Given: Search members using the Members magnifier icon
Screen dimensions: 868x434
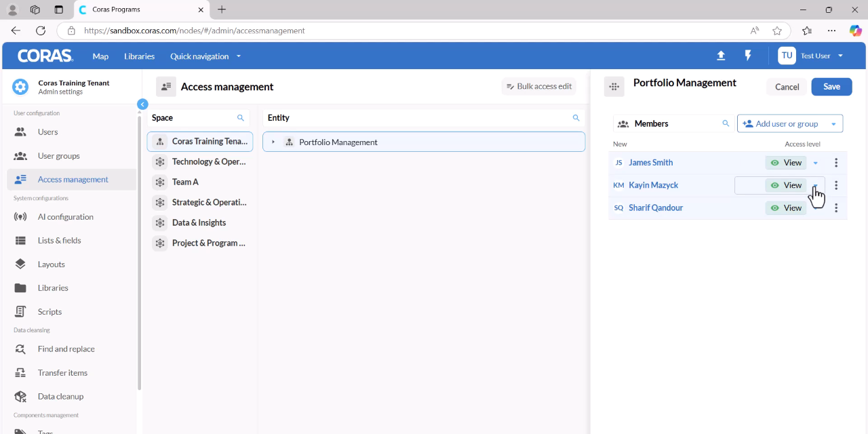Looking at the screenshot, I should pos(726,123).
